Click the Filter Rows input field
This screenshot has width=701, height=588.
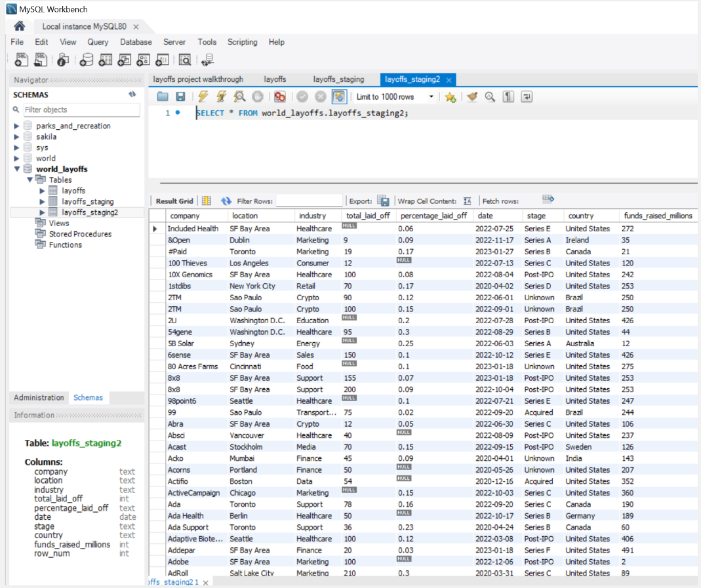point(310,201)
